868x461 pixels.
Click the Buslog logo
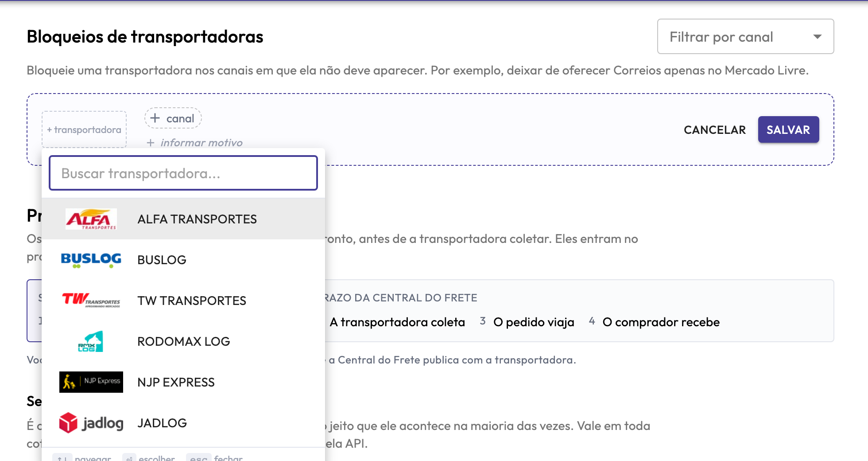(x=91, y=260)
